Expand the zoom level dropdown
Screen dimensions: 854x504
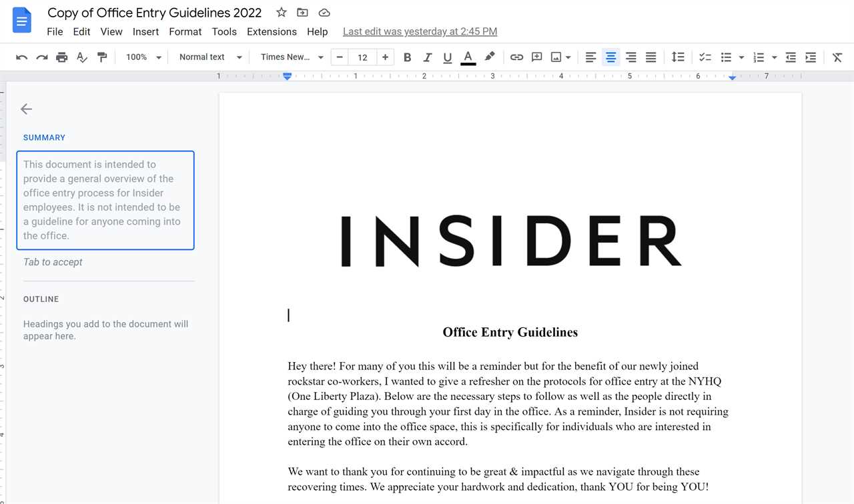[142, 57]
